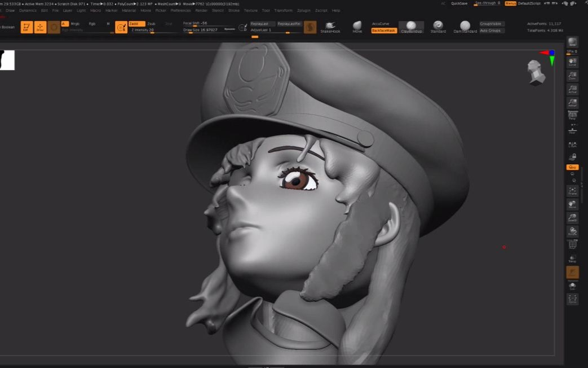The height and width of the screenshot is (368, 588).
Task: Open the Texture menu
Action: point(250,11)
